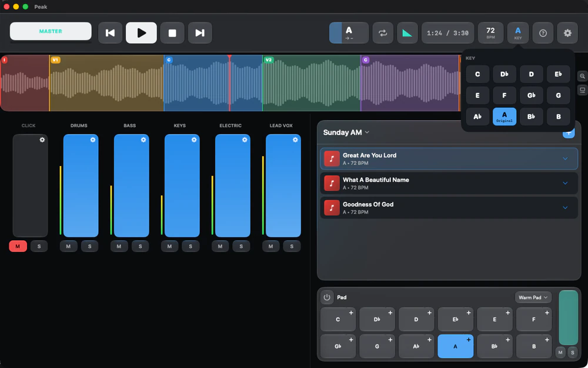Solo the DRUMS channel
Viewport: 588px width, 368px height.
[89, 246]
